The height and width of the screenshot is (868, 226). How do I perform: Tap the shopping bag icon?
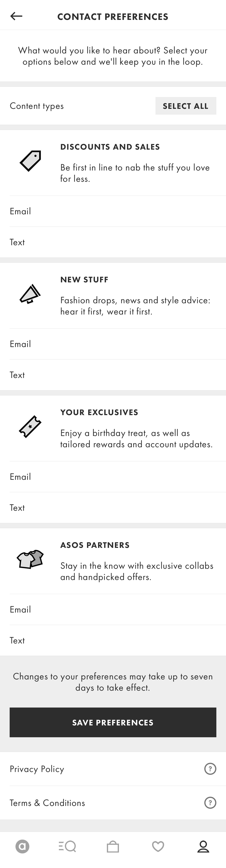click(x=113, y=847)
